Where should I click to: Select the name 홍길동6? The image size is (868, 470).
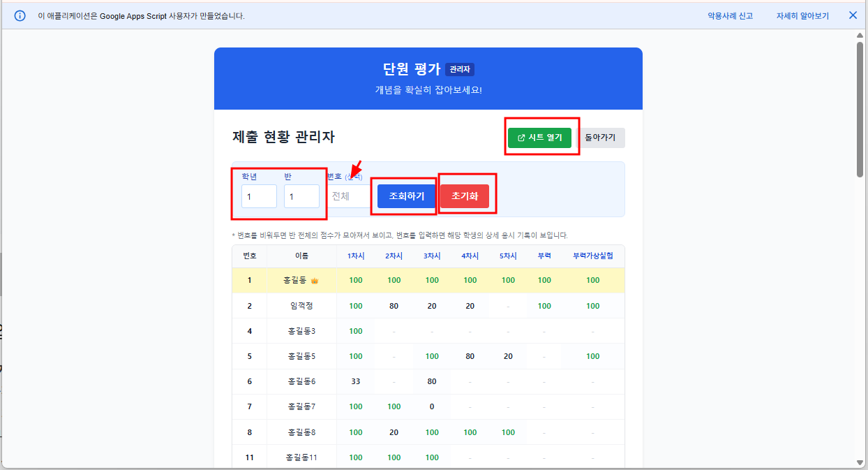[x=301, y=381]
